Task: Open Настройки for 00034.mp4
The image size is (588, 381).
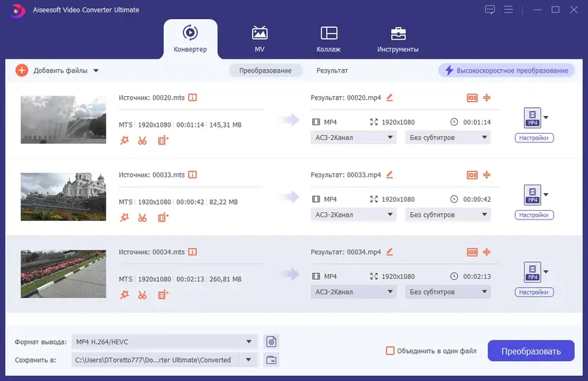Action: pyautogui.click(x=534, y=292)
